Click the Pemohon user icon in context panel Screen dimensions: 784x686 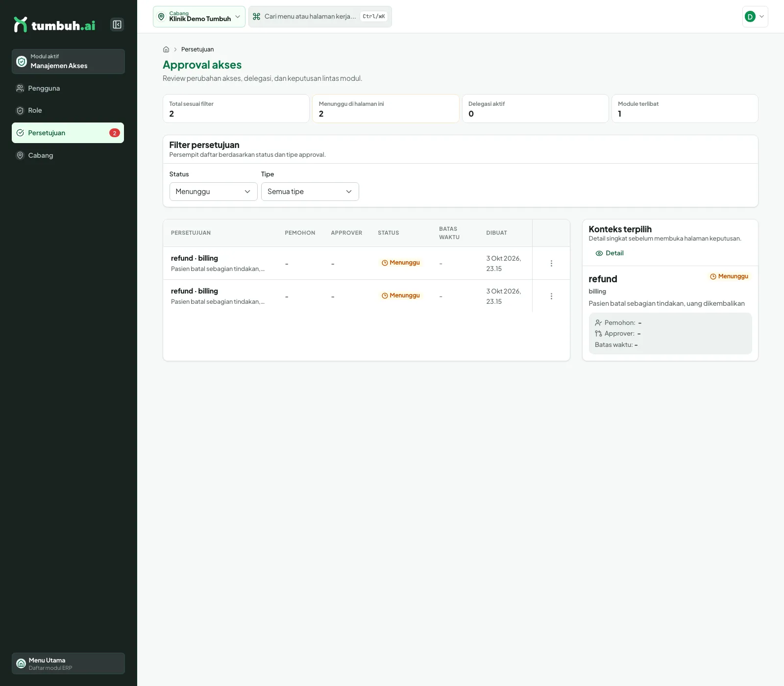point(598,322)
